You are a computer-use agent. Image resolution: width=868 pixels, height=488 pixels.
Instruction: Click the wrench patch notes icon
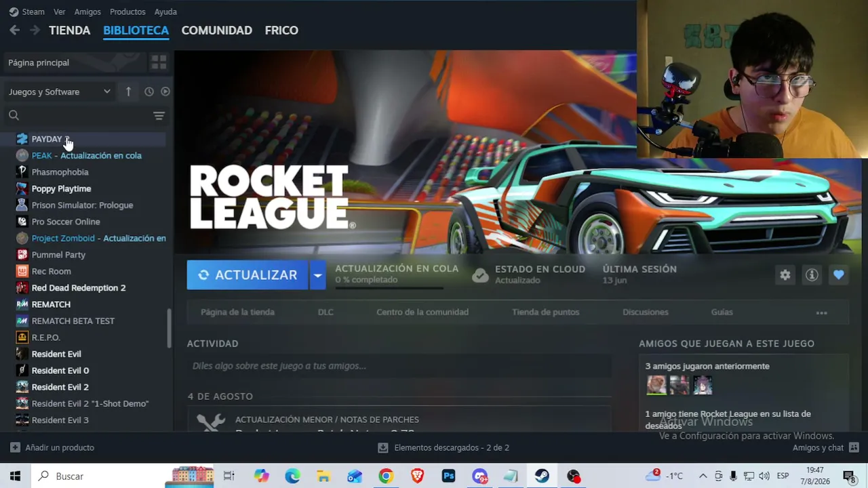[x=210, y=423]
